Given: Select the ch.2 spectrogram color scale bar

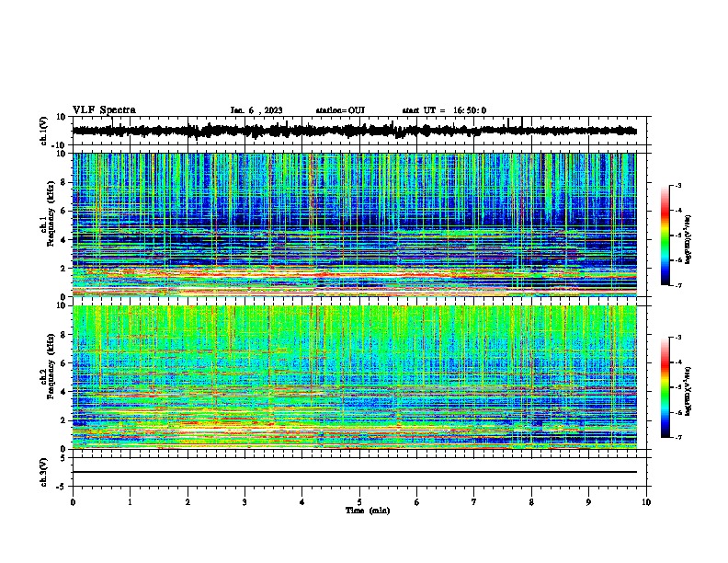Looking at the screenshot, I should 665,387.
